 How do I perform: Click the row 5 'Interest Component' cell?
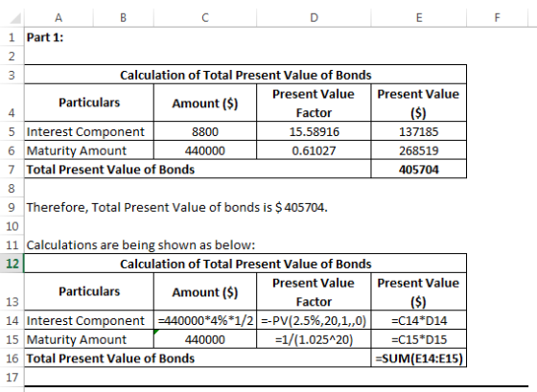89,131
